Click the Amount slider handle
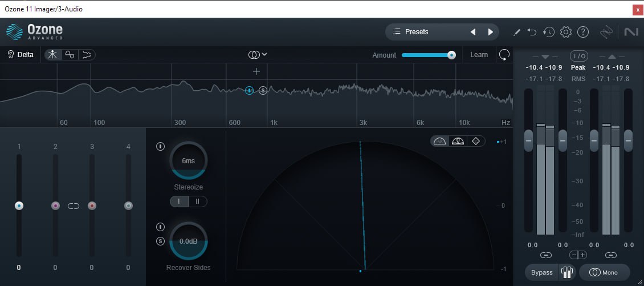The width and height of the screenshot is (644, 286). (x=451, y=55)
